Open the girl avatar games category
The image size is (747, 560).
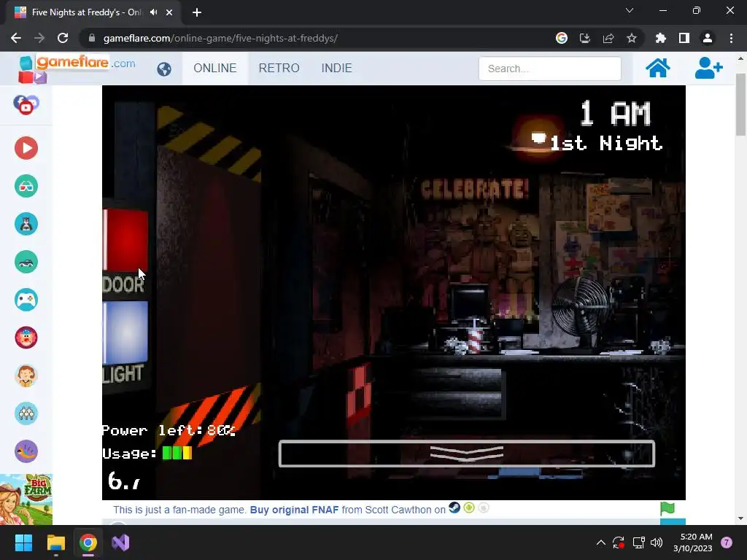[26, 376]
